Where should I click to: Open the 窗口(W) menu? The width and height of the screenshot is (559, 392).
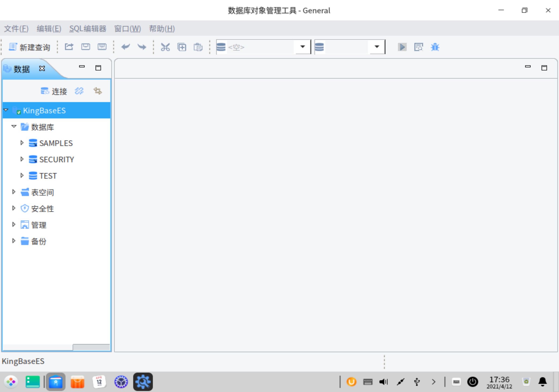(x=128, y=29)
